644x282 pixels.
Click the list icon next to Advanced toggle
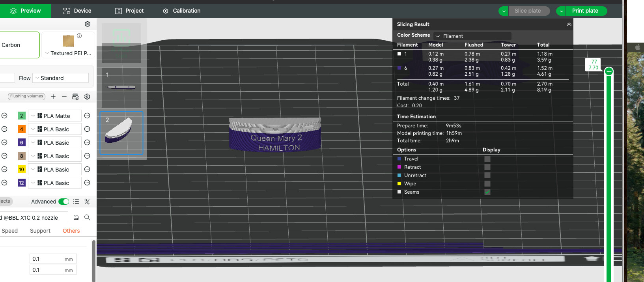click(x=76, y=202)
